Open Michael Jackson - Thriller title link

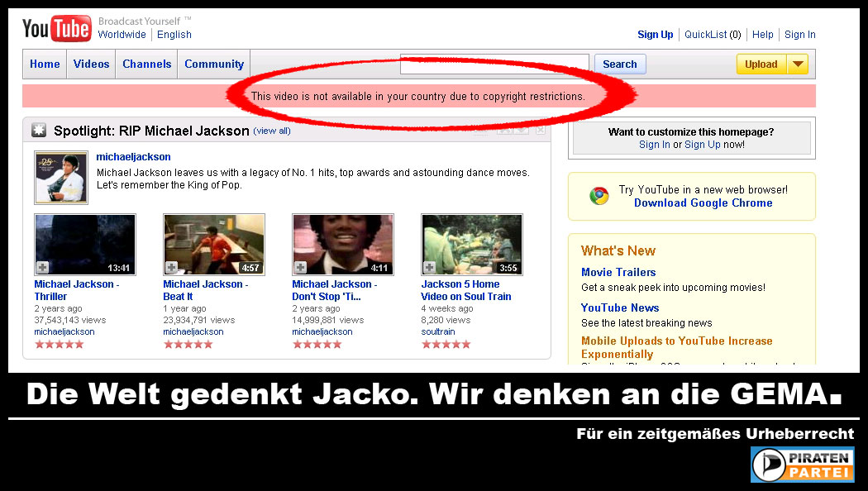coord(76,290)
